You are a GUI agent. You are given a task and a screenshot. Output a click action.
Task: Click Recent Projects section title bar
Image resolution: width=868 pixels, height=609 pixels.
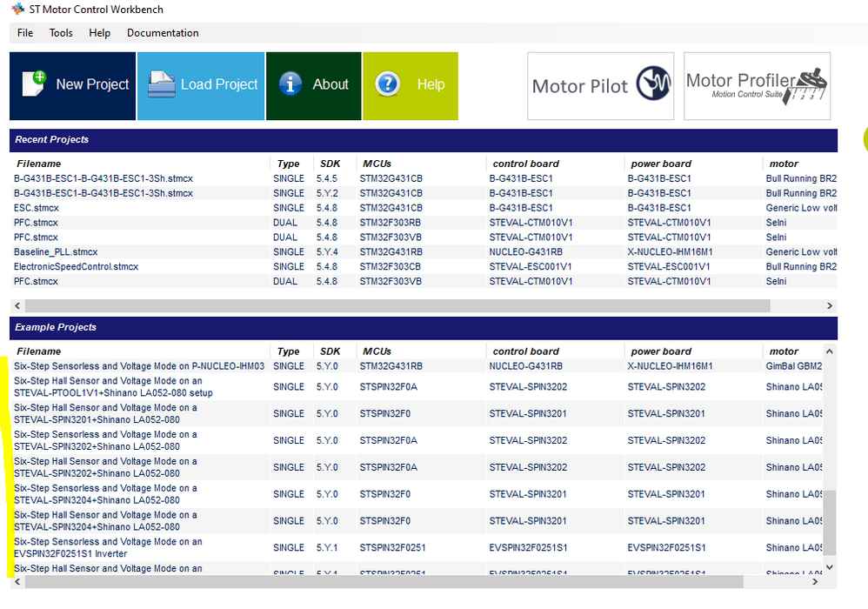pos(424,140)
